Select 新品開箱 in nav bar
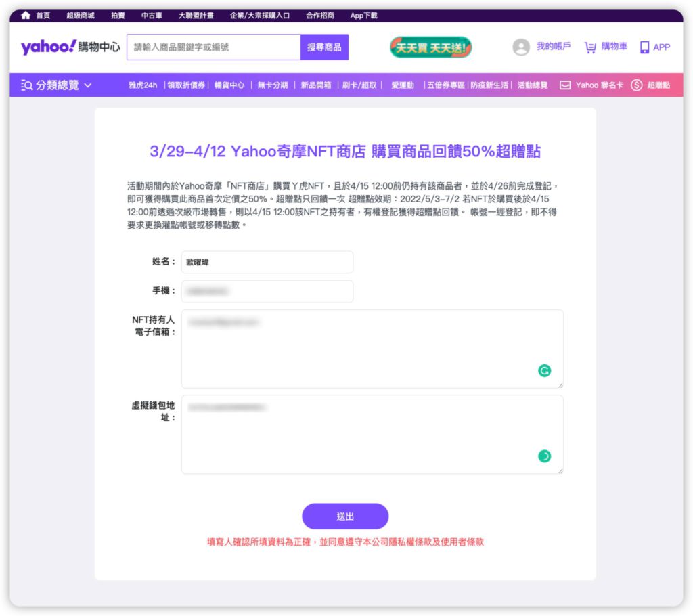This screenshot has width=693, height=616. (x=316, y=85)
